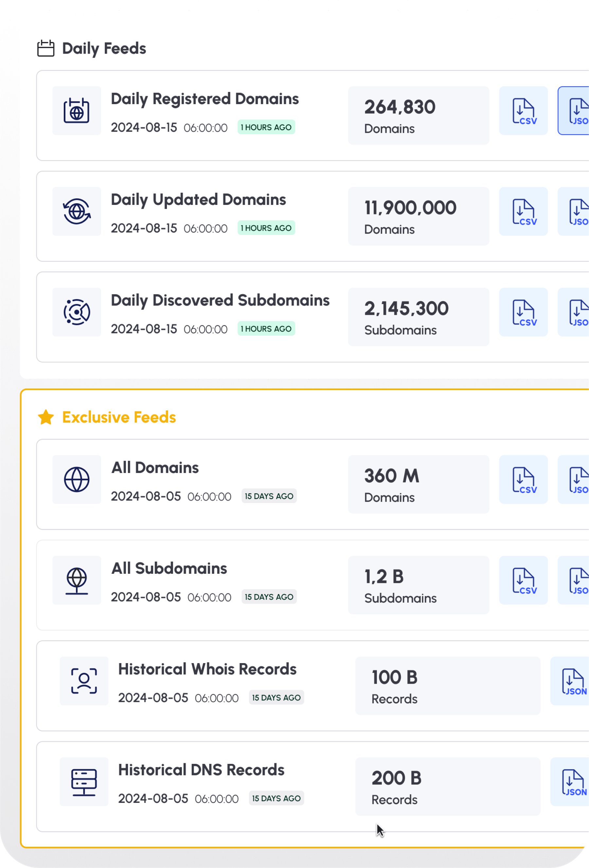Download Daily Updated Domains CSV file
This screenshot has width=589, height=868.
tap(523, 212)
